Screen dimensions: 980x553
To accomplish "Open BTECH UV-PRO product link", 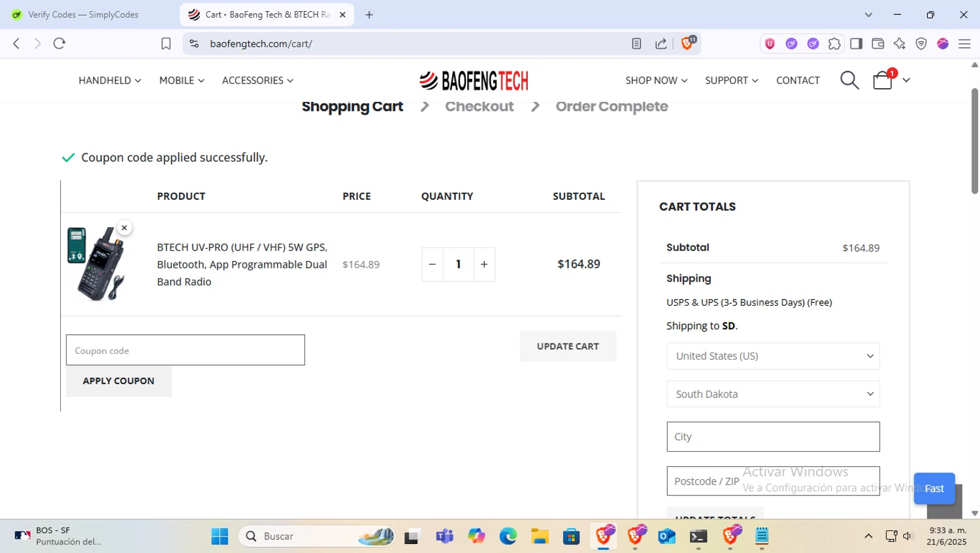I will [242, 264].
